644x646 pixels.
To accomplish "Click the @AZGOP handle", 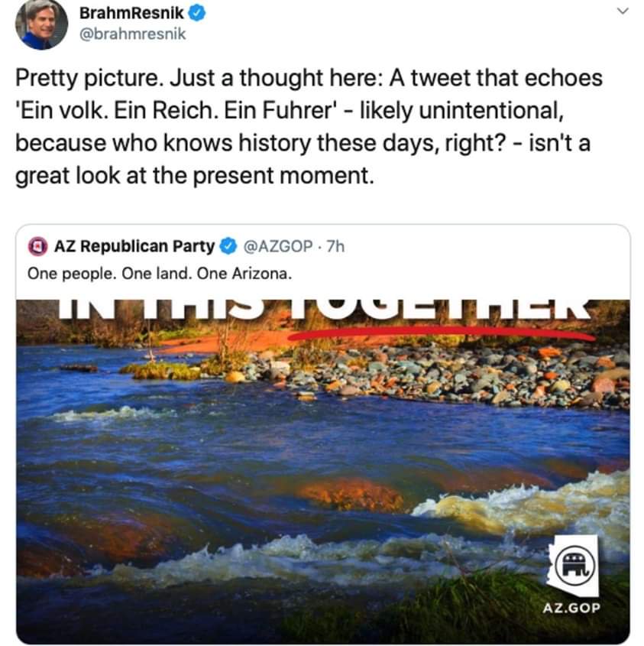I will click(x=277, y=246).
